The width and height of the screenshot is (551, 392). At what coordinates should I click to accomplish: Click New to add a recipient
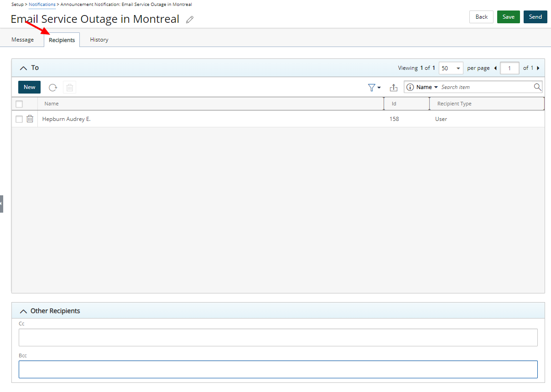pos(30,87)
